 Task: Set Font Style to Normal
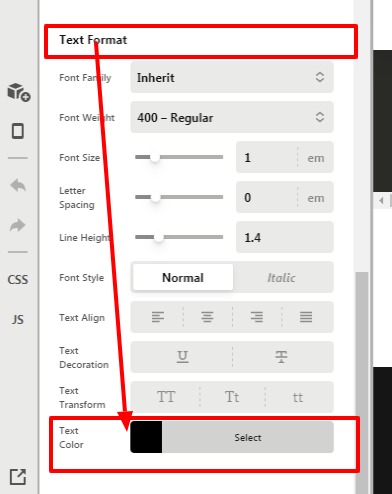183,277
